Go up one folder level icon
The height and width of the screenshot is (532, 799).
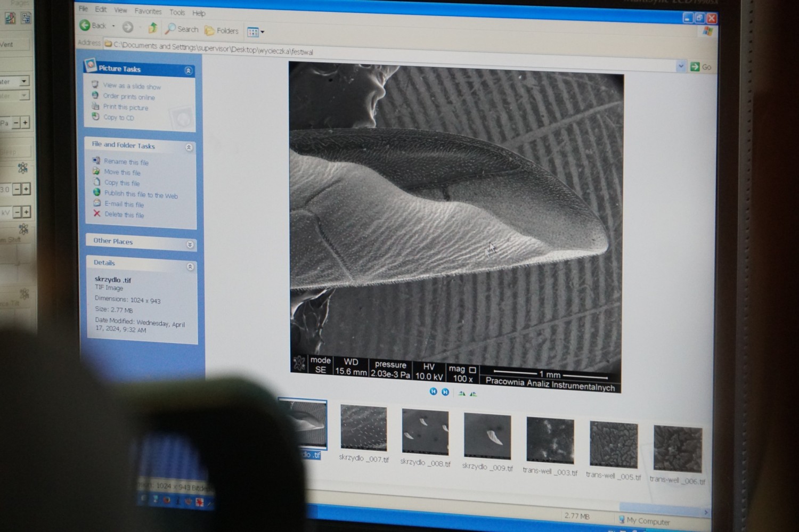click(x=153, y=28)
